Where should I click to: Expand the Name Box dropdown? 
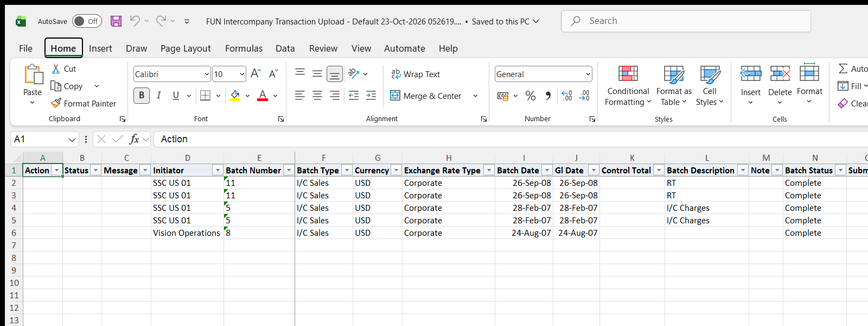[x=72, y=140]
